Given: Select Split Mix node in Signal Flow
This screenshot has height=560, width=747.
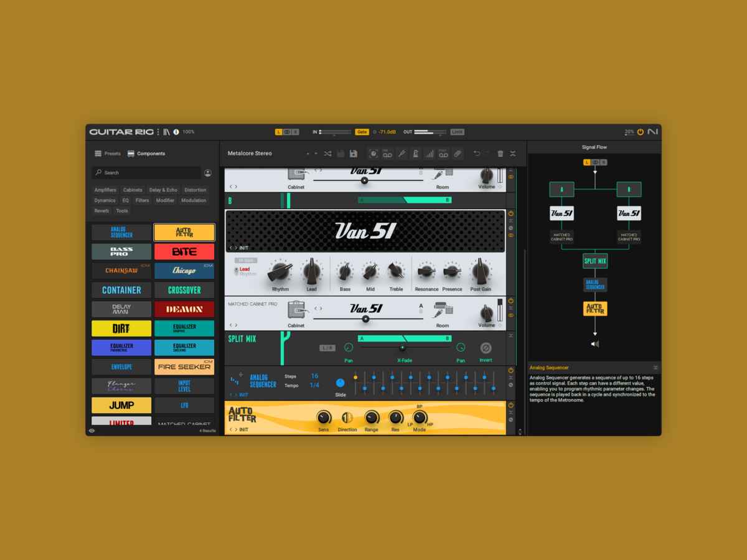Looking at the screenshot, I should click(595, 261).
